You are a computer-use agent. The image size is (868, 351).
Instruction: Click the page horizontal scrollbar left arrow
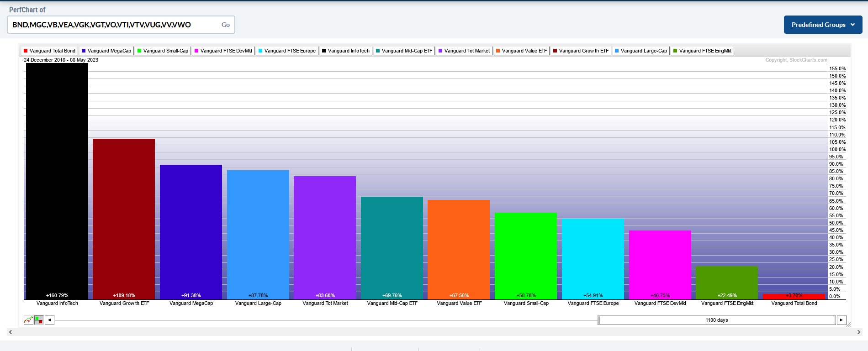[x=11, y=332]
